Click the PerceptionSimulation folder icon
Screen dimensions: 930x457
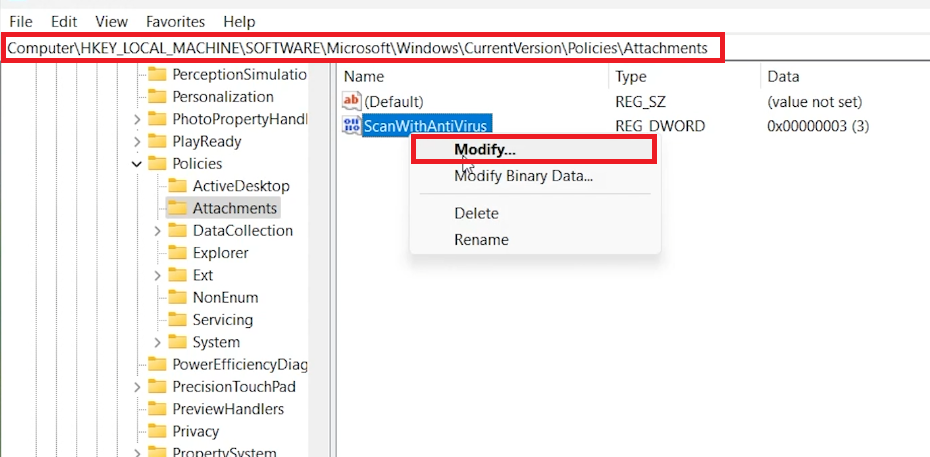coord(157,75)
